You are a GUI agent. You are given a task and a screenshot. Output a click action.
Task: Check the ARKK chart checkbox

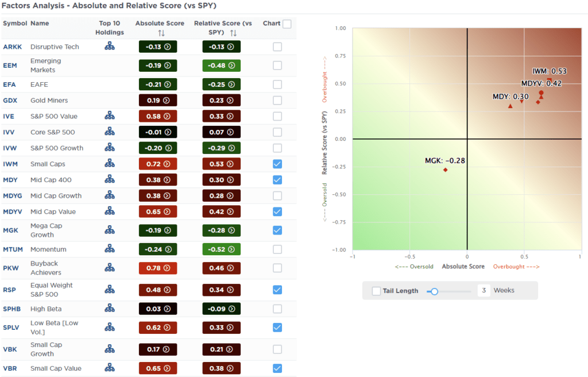[x=277, y=47]
